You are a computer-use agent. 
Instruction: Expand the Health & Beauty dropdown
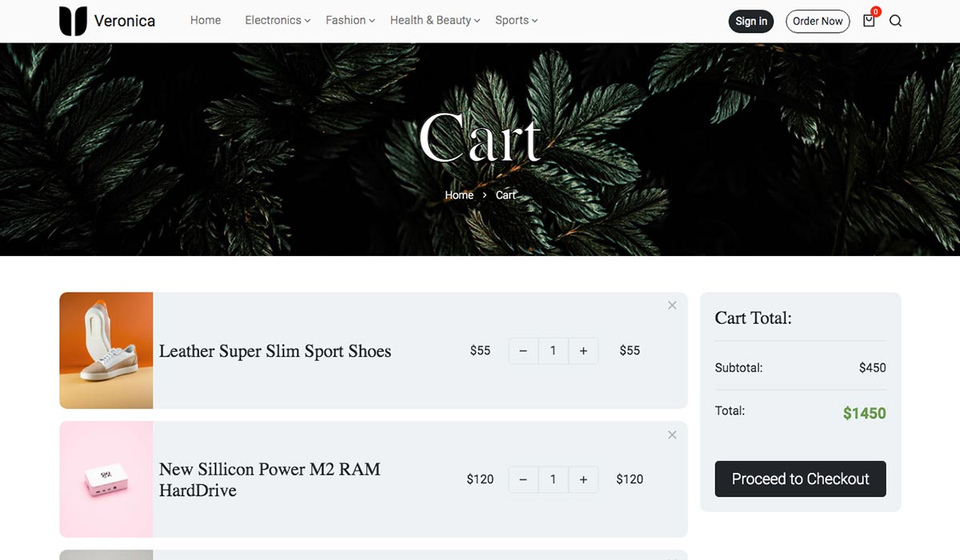435,20
